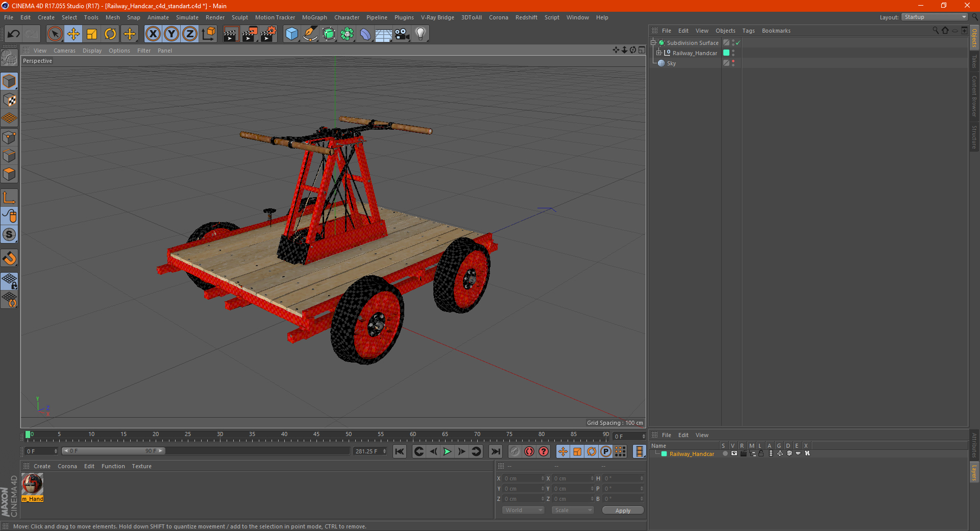Play the animation forward
The image size is (980, 531).
tap(447, 451)
